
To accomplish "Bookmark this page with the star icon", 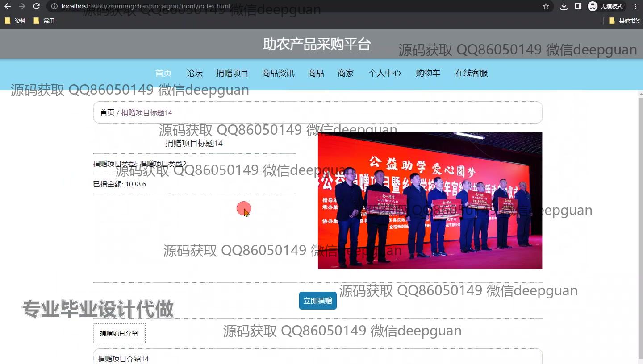I will click(x=546, y=6).
